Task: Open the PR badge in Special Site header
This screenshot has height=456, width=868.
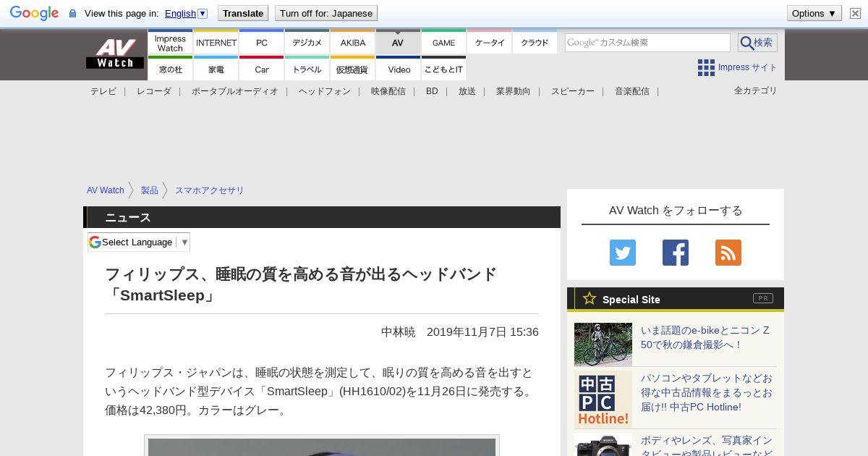Action: click(x=762, y=298)
